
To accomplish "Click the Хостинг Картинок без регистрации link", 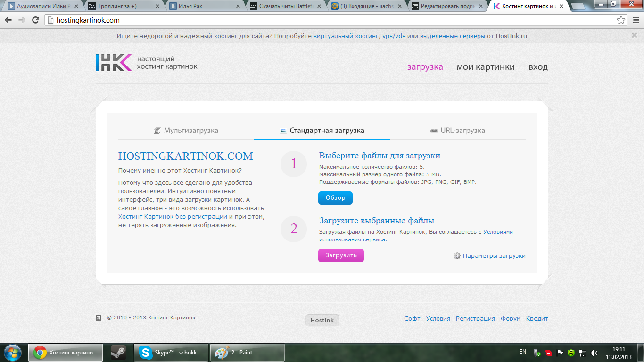I will 173,216.
